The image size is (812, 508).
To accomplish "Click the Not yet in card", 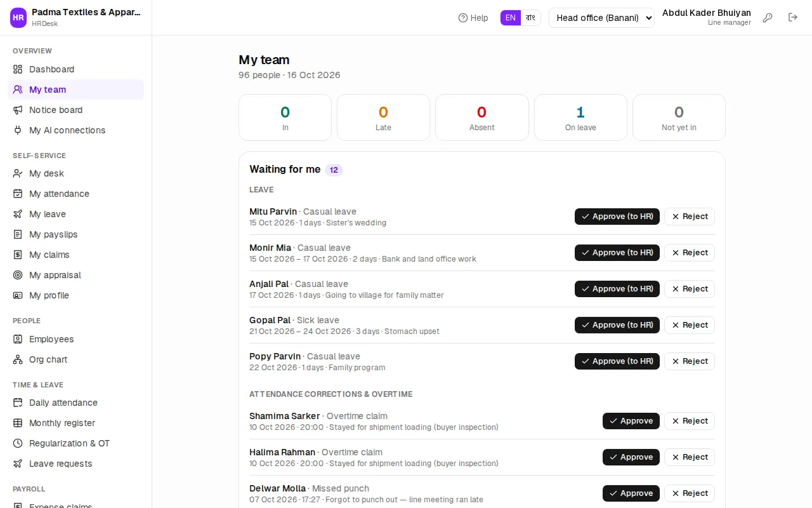I will [679, 117].
